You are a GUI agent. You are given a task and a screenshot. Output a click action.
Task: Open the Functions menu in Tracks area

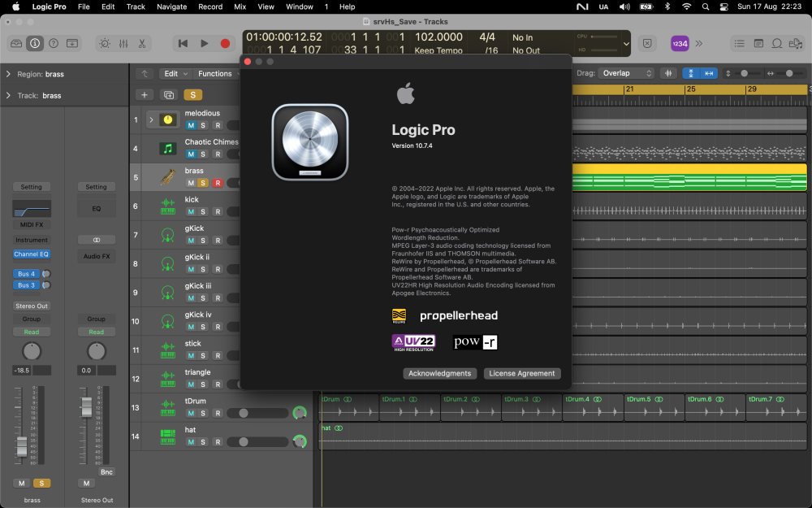(217, 74)
